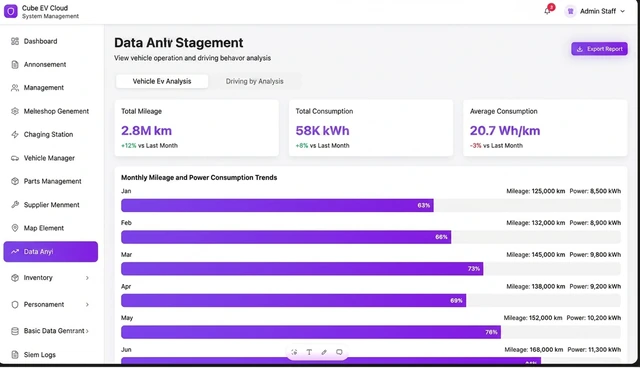The image size is (640, 368).
Task: Click the Feb 66% progress bar
Action: [x=371, y=237]
